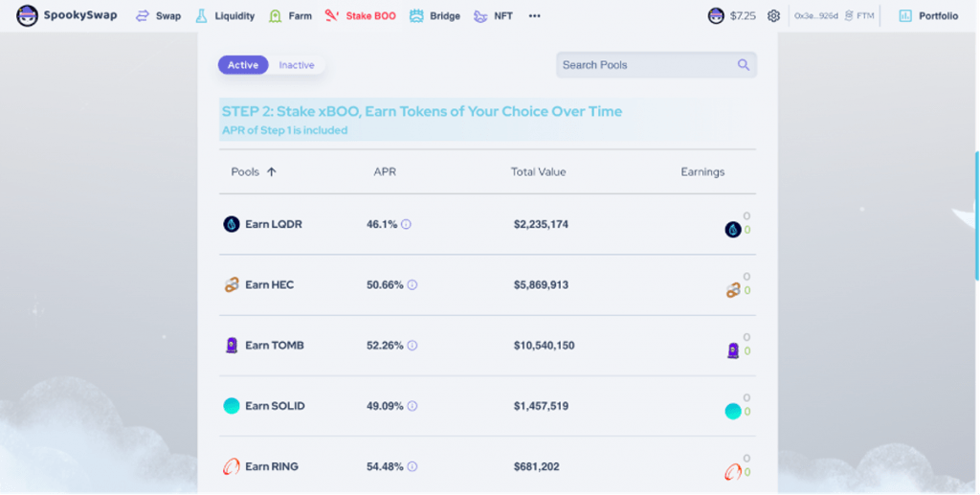Screen dimensions: 980x495
Task: Click the SpookySwap logo
Action: (x=67, y=15)
